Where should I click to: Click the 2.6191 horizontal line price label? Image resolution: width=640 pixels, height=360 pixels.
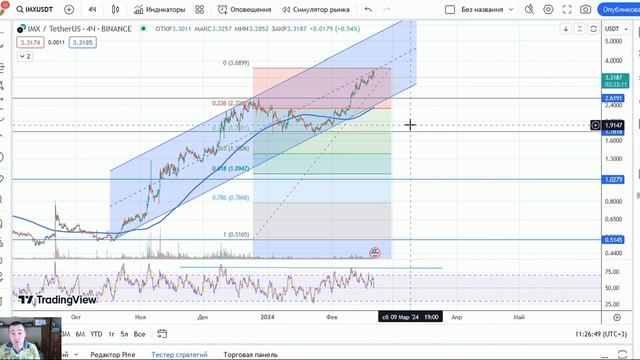[613, 98]
